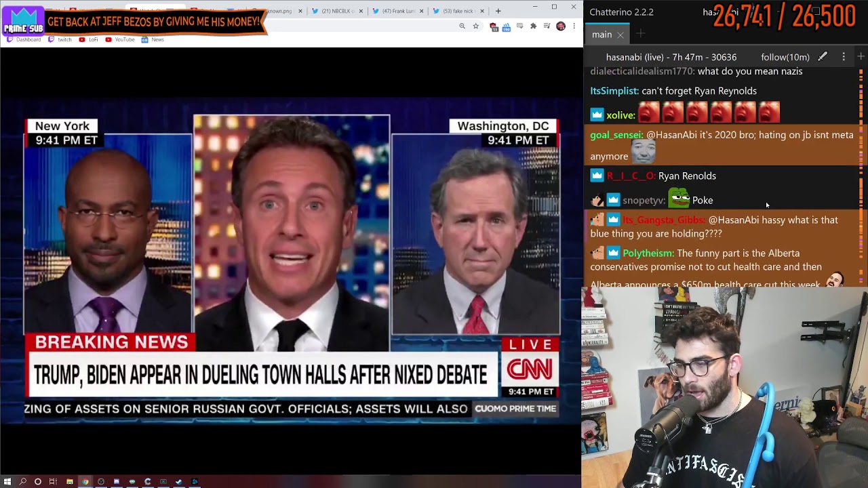Open the Dashboard bookmark
Viewport: 868px width, 488px height.
click(23, 39)
